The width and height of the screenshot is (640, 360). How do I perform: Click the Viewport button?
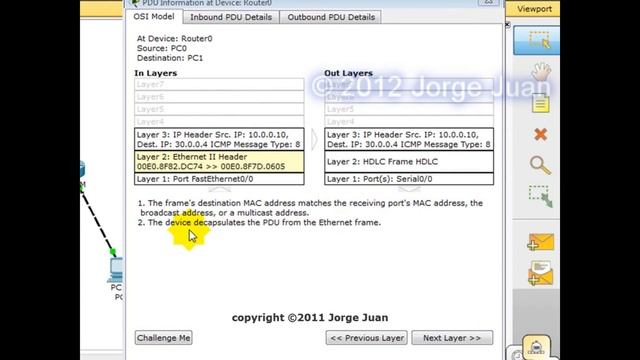coord(534,9)
